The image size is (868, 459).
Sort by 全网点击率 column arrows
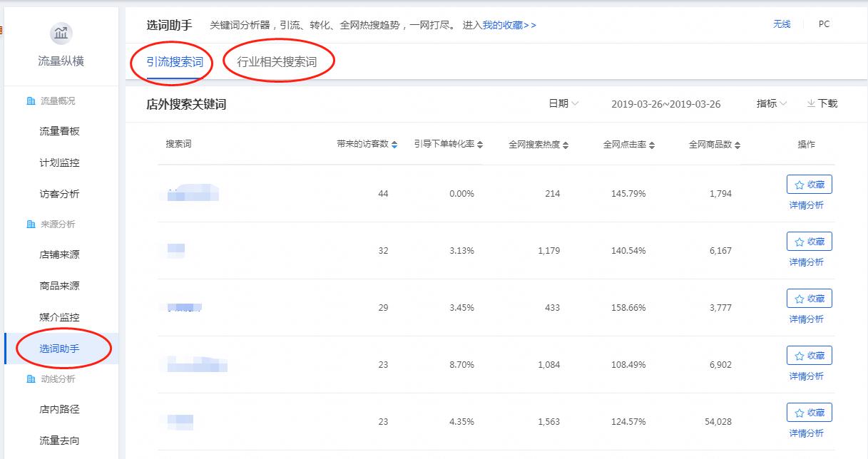pyautogui.click(x=652, y=145)
